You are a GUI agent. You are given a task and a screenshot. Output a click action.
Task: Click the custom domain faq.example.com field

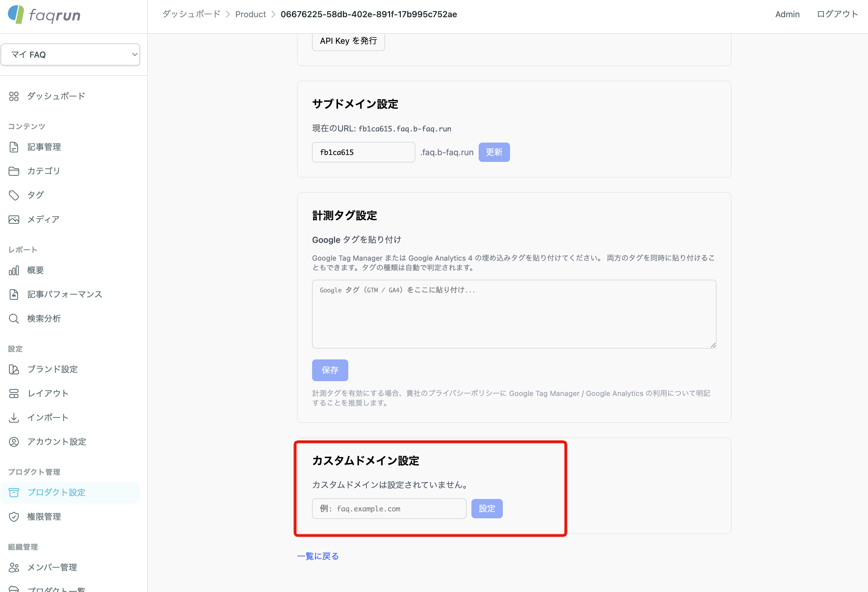[x=389, y=509]
